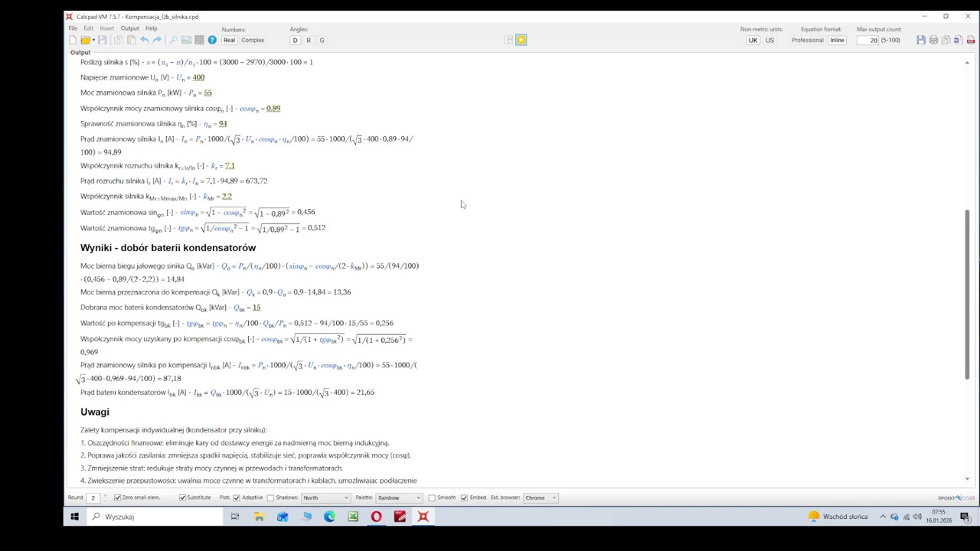Open Task View on the taskbar
The height and width of the screenshot is (551, 980).
(235, 517)
